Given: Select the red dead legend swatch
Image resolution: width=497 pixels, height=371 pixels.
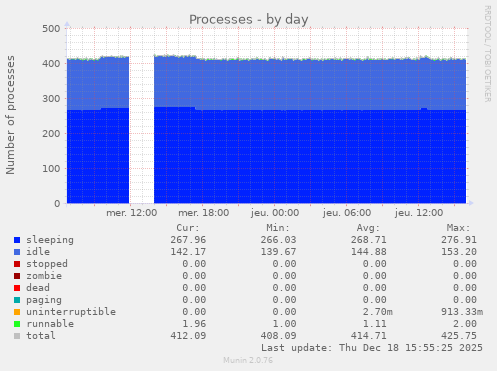Looking at the screenshot, I should click(x=17, y=288).
